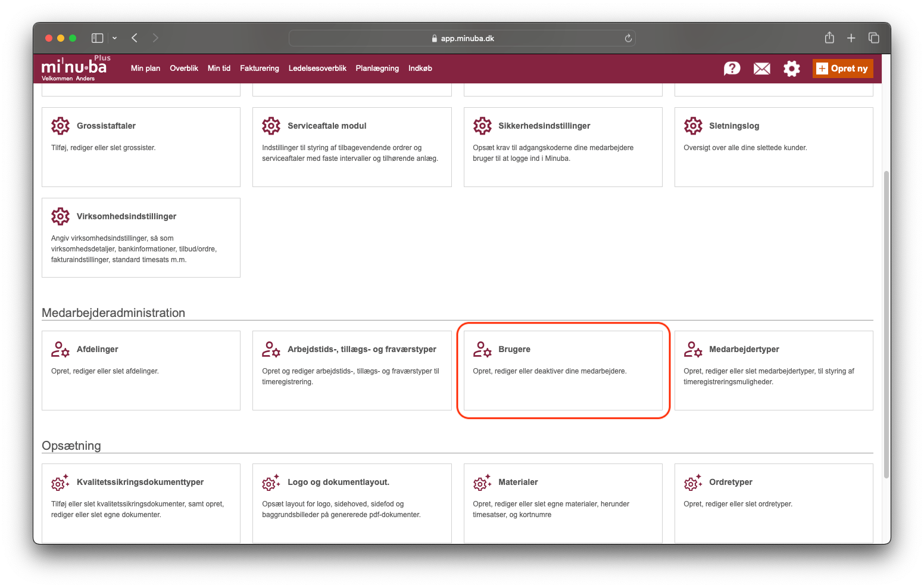
Task: Click 'Opret, rediger eller slet ordretyper.' text
Action: click(738, 504)
